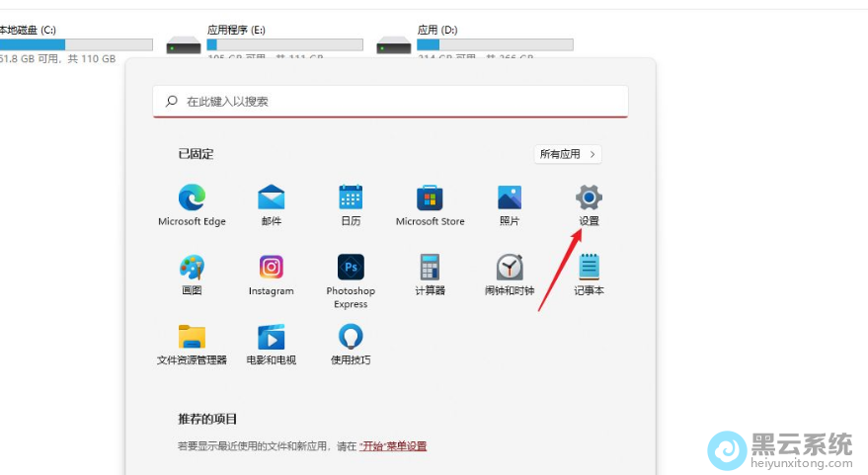This screenshot has height=475, width=868.
Task: Select the 应用 (D:) drive
Action: coord(474,43)
